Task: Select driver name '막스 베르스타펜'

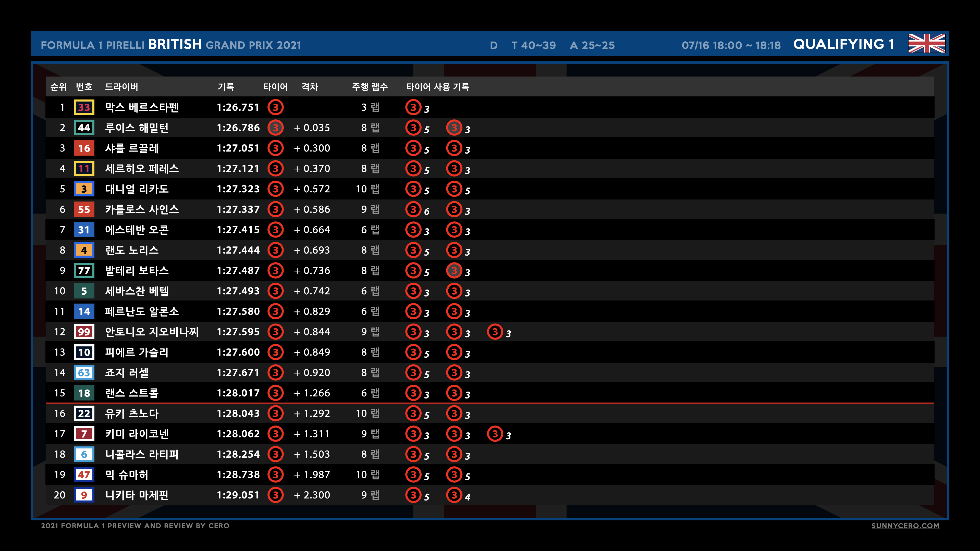Action: coord(142,107)
